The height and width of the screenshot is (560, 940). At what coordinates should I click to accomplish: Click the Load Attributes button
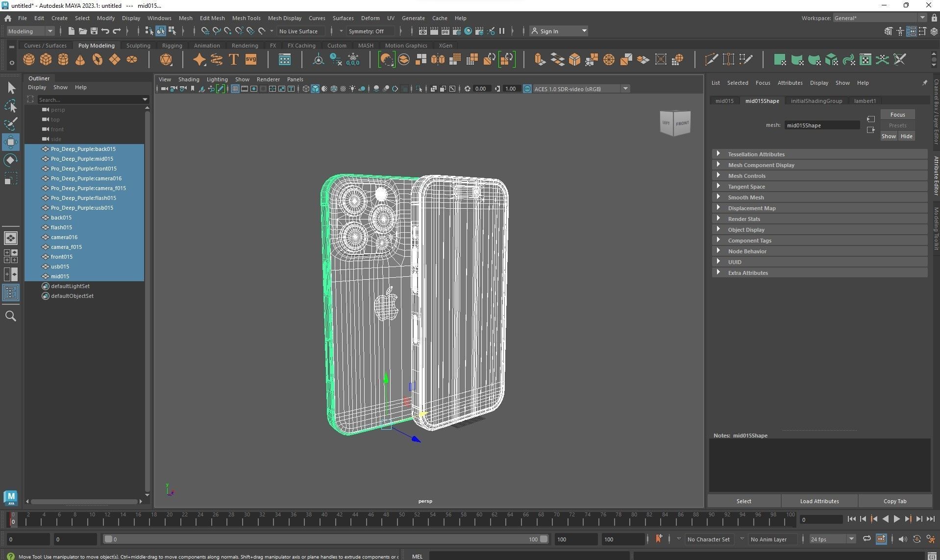coord(819,501)
